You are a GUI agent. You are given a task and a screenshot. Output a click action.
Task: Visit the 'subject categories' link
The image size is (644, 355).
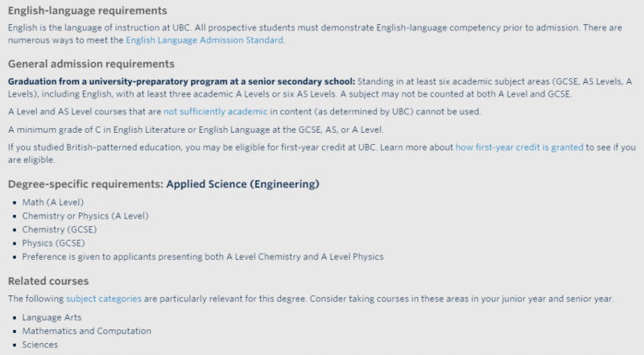(104, 299)
